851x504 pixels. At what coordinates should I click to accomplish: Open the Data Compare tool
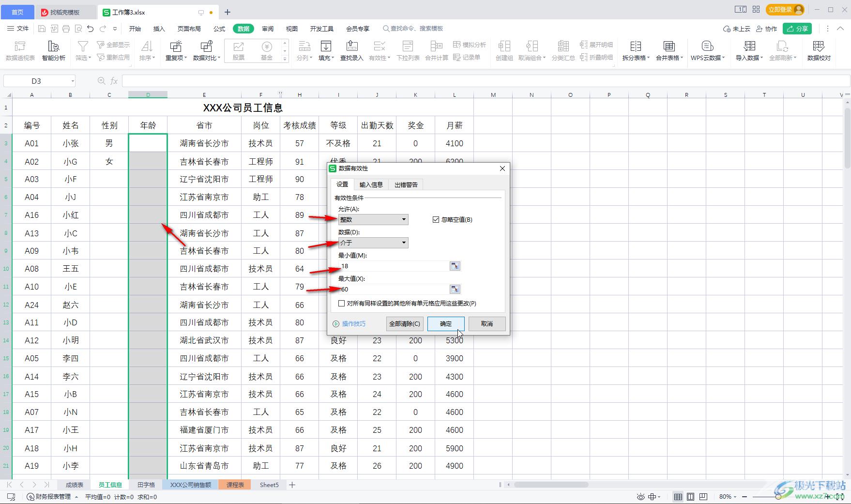coord(207,50)
